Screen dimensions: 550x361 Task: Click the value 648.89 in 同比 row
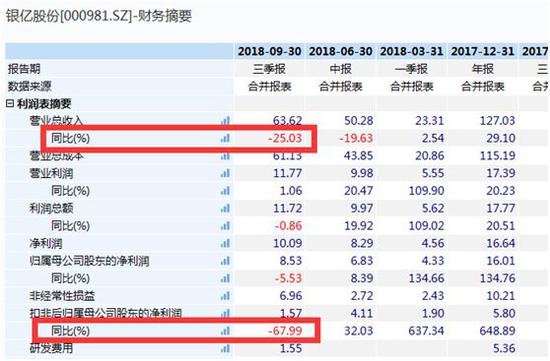click(497, 331)
